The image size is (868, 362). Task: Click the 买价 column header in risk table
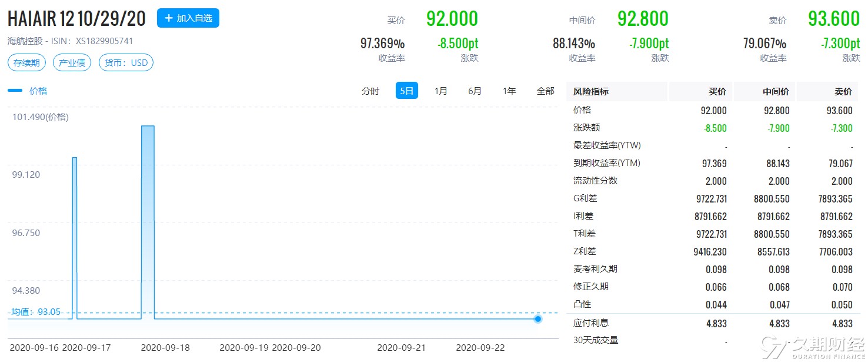click(x=717, y=92)
